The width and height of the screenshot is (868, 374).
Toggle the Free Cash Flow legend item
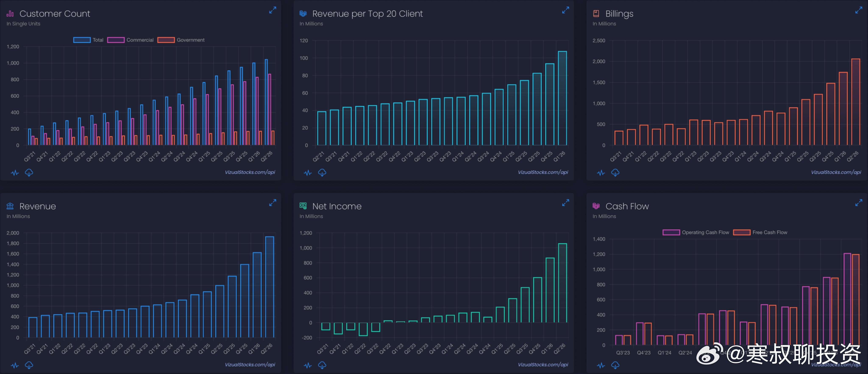click(x=760, y=232)
